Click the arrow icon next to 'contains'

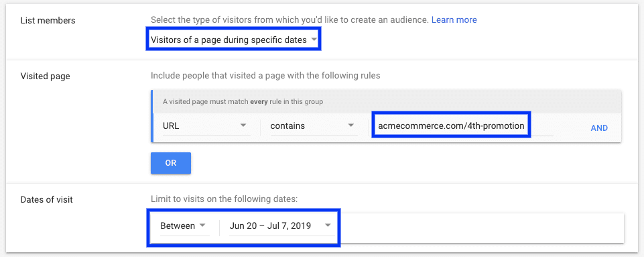350,125
